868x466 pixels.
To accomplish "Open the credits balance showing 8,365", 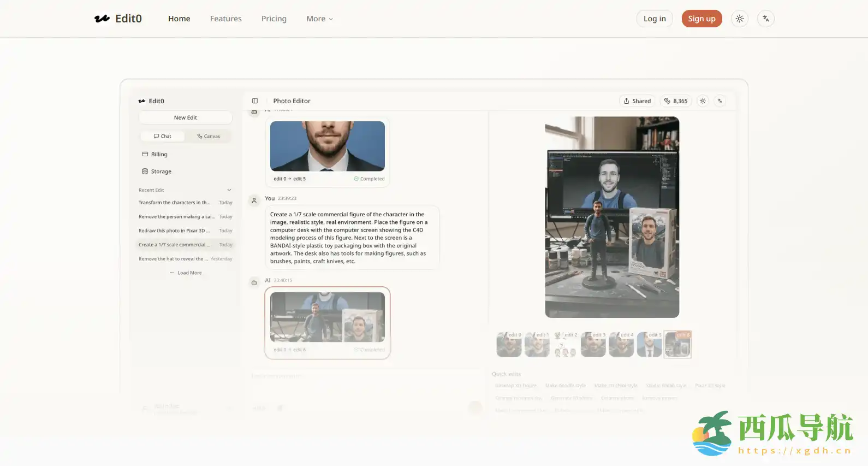I will click(675, 101).
